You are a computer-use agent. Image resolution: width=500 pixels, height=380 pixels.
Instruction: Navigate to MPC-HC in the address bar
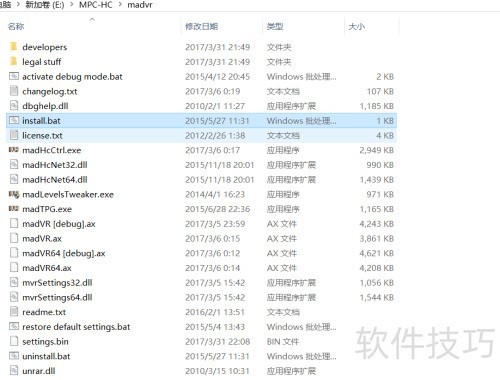[96, 5]
